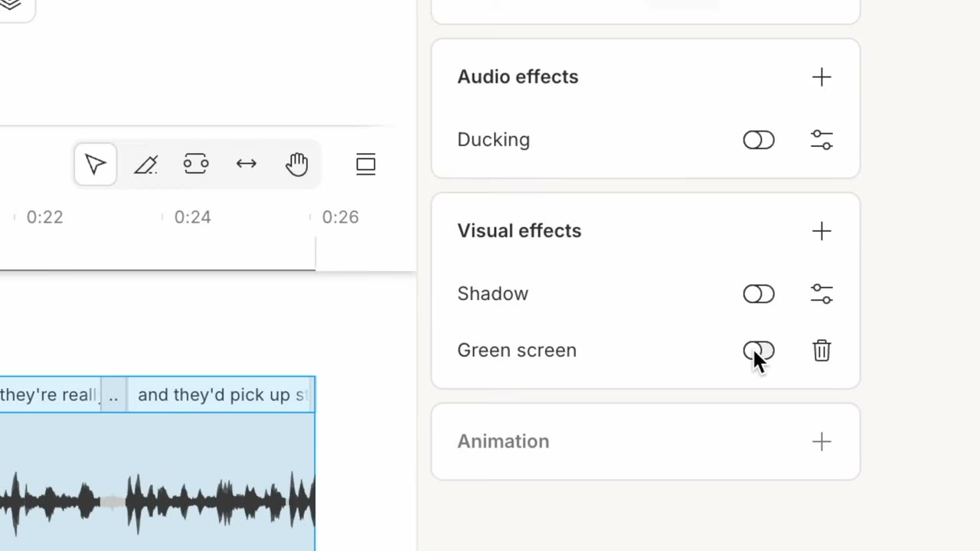This screenshot has width=980, height=551.
Task: Select the arrow pointer tool
Action: [x=96, y=165]
